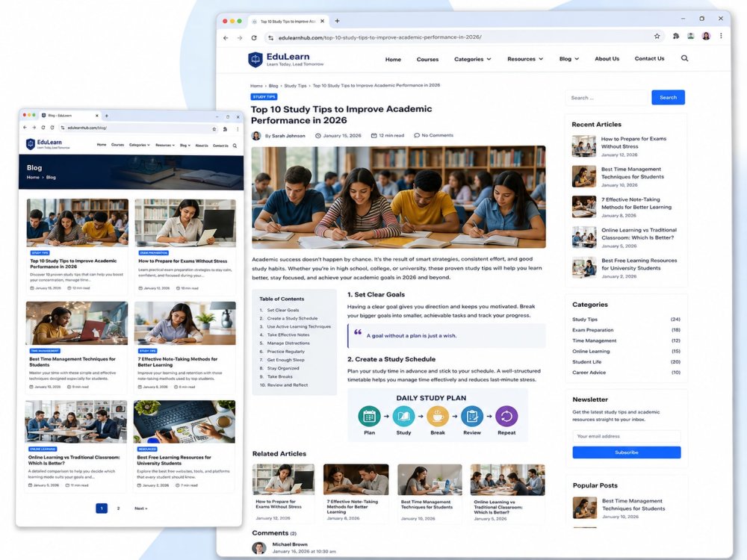Open a new tab in the article browser window
Image resolution: width=747 pixels, height=560 pixels.
338,21
